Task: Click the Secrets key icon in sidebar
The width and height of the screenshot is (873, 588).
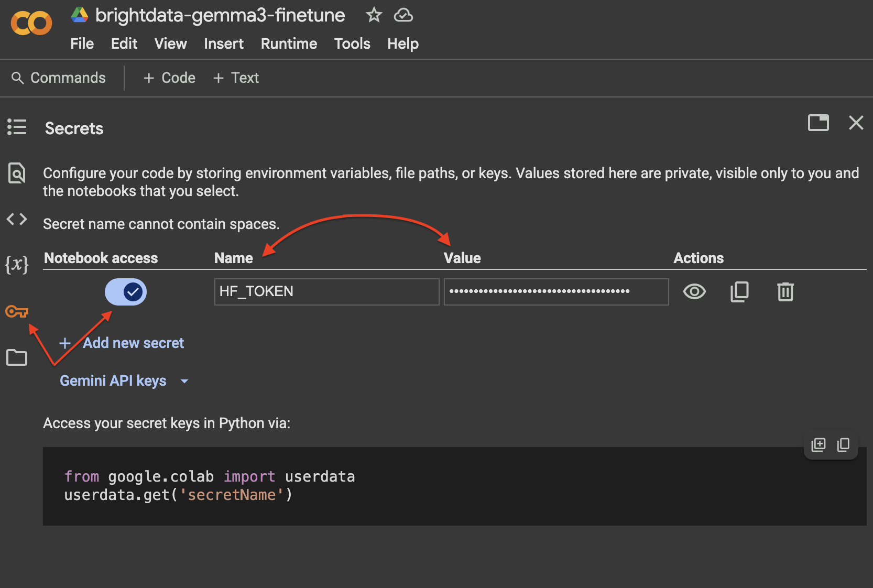Action: coord(17,312)
